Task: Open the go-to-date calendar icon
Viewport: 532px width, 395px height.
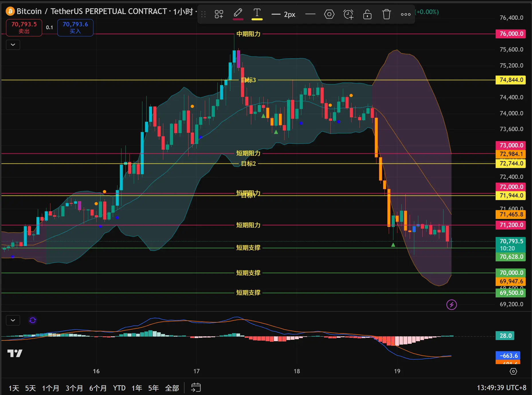Action: click(196, 388)
